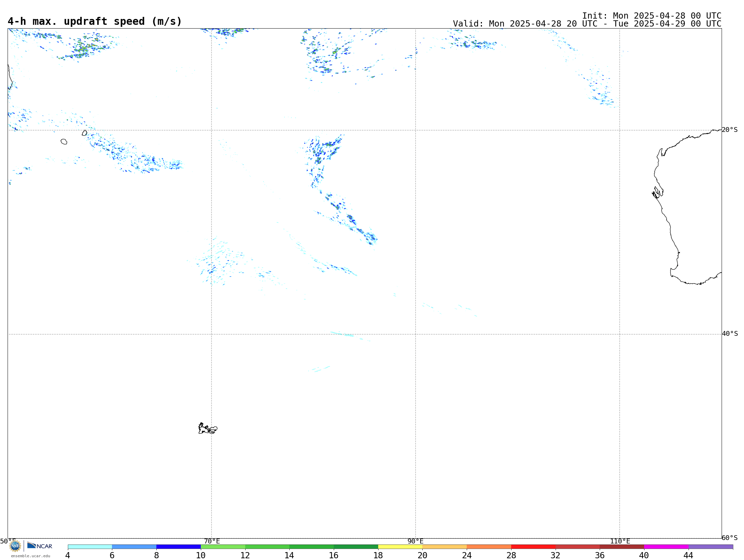The height and width of the screenshot is (560, 744).
Task: Select the brown 36–40 colorbar swatch
Action: pyautogui.click(x=622, y=547)
